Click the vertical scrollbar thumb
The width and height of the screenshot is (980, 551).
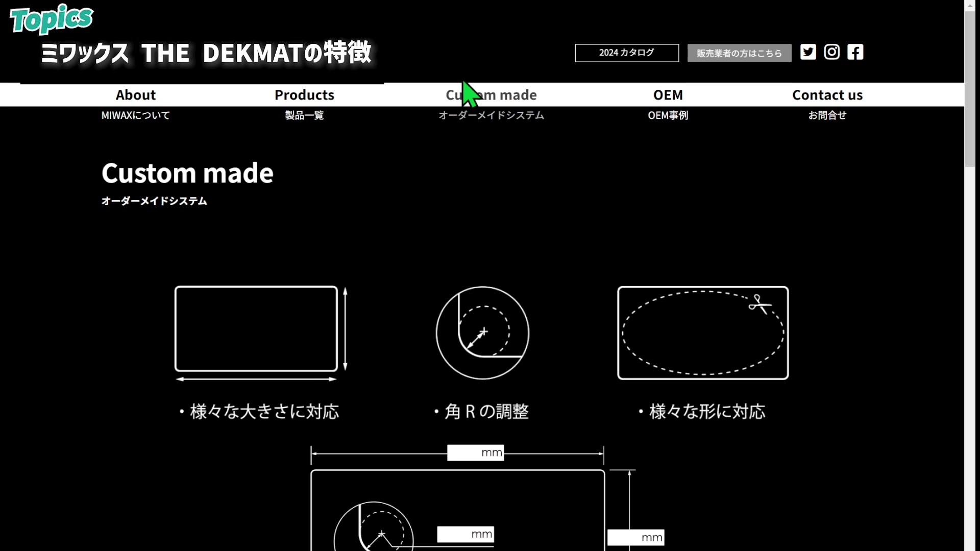click(x=970, y=89)
